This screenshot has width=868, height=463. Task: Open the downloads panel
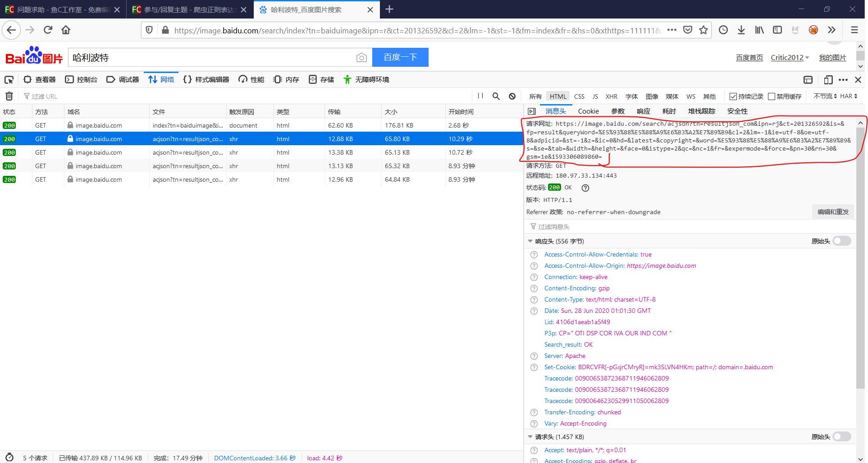tap(741, 30)
